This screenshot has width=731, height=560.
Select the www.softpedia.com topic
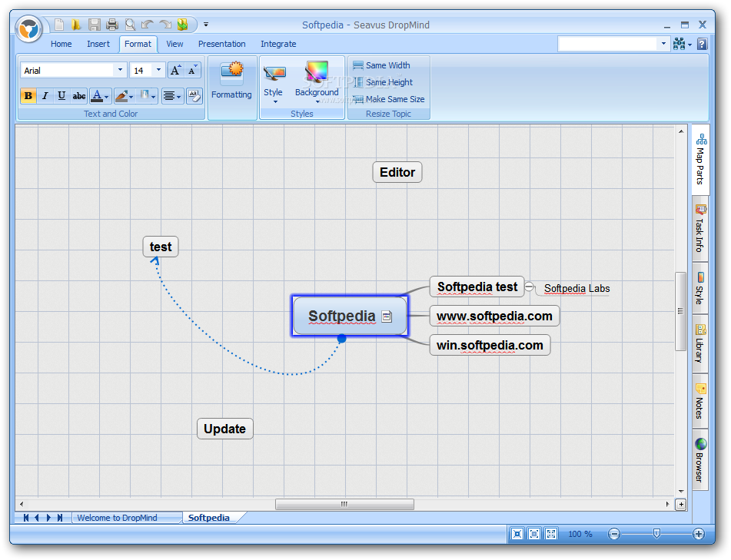coord(494,316)
